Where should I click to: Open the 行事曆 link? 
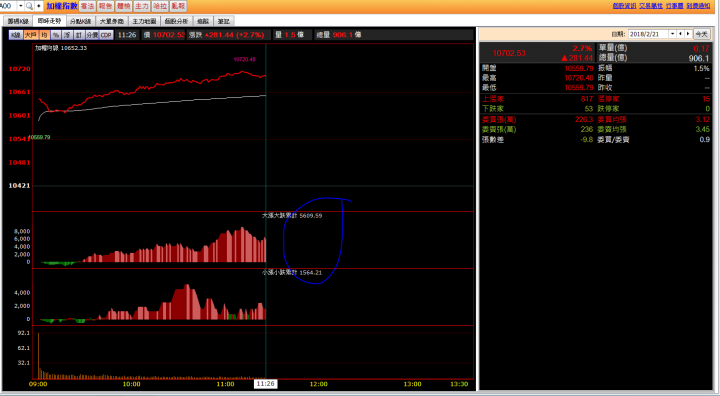[675, 6]
